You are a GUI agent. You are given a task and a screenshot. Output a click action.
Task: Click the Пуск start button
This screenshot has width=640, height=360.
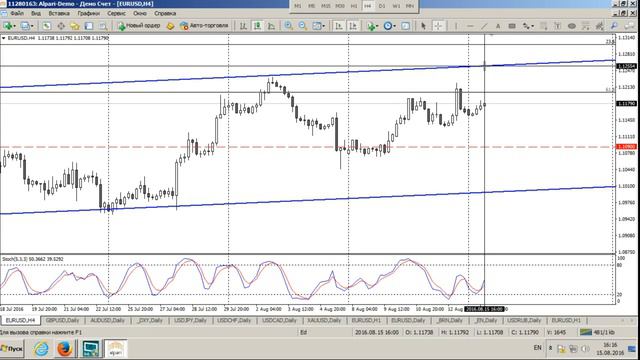pos(12,349)
